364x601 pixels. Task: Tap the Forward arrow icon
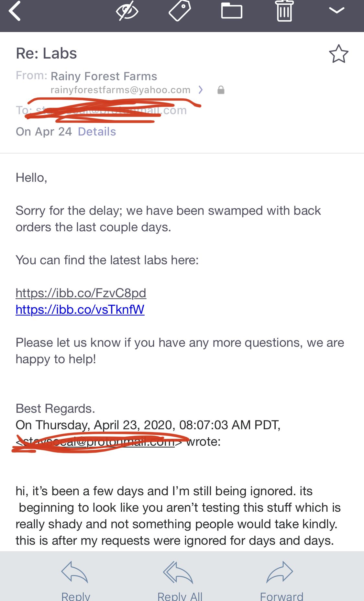280,573
